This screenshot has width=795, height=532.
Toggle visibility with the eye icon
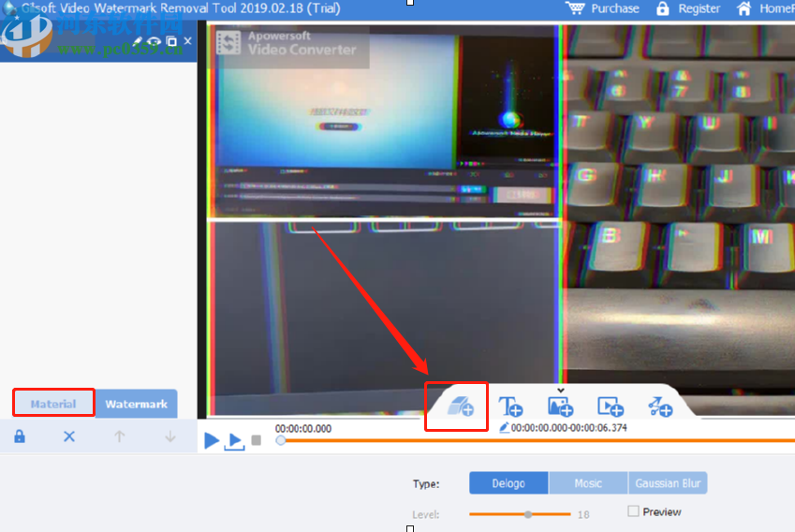[154, 41]
